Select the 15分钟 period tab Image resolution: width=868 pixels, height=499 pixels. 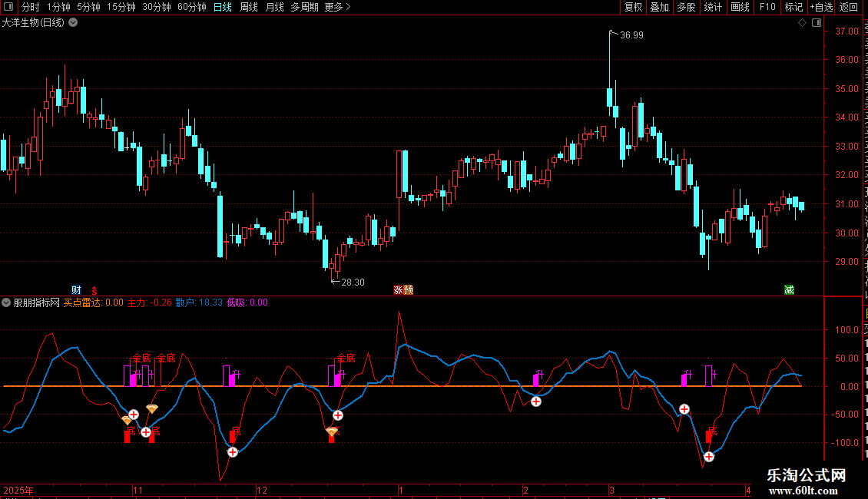click(x=121, y=7)
